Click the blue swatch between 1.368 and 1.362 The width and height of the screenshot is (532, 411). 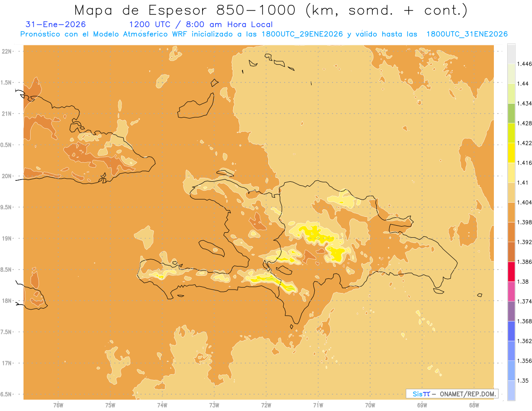click(511, 331)
